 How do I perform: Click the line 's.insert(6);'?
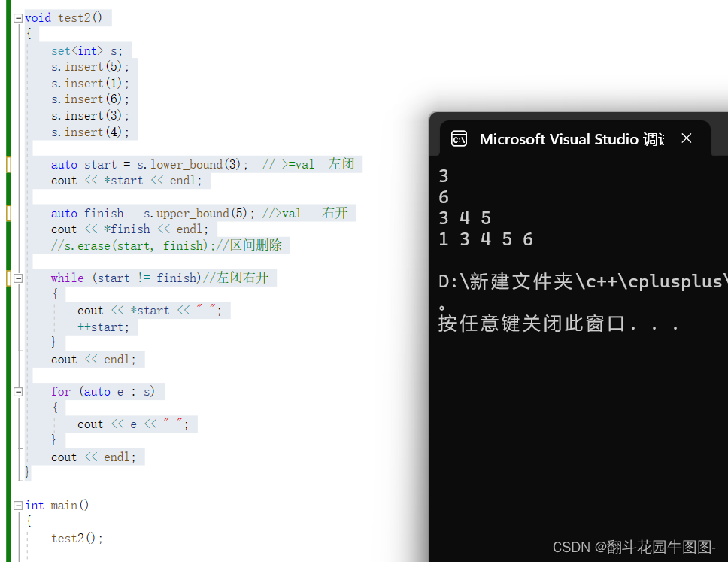(x=90, y=99)
